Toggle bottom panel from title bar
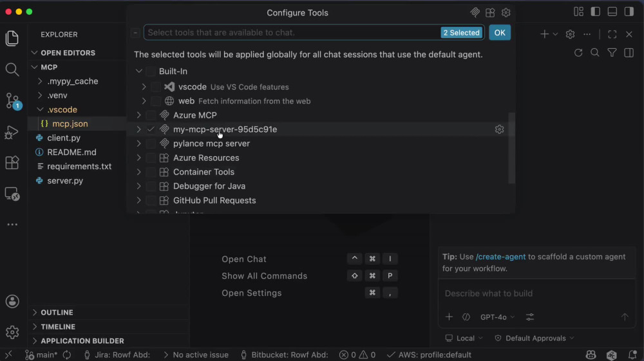644x361 pixels. [x=612, y=12]
